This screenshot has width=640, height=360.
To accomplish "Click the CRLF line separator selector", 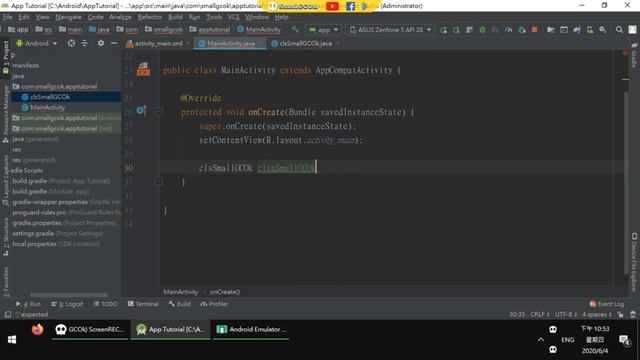I will [x=540, y=315].
